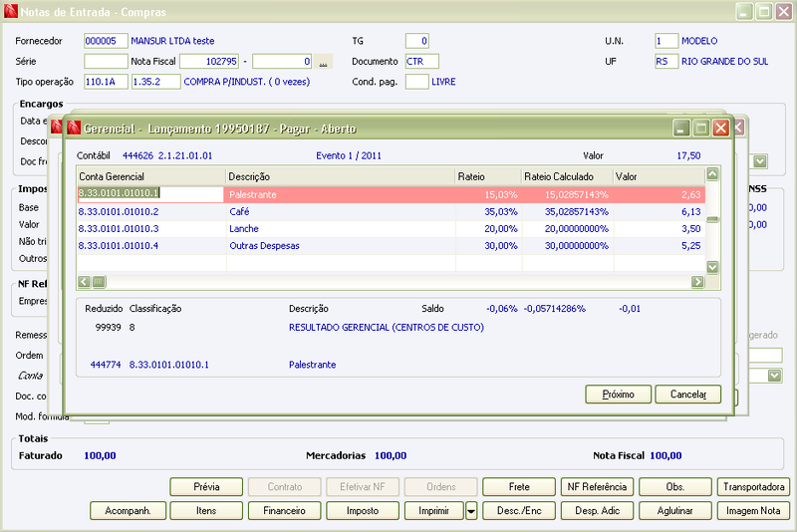
Task: Click horizontal scroll left arrow in grid
Action: tap(85, 282)
